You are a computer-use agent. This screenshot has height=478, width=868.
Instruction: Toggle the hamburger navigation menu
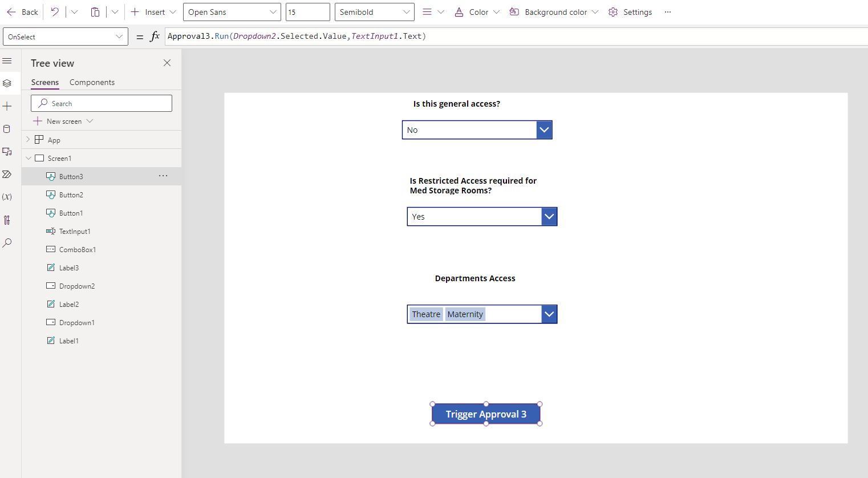tap(7, 60)
